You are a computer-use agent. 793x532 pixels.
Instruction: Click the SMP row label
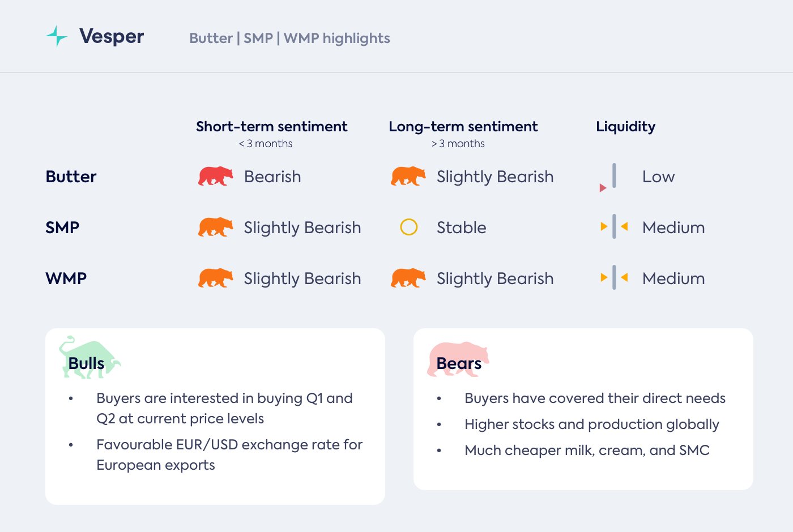tap(62, 228)
